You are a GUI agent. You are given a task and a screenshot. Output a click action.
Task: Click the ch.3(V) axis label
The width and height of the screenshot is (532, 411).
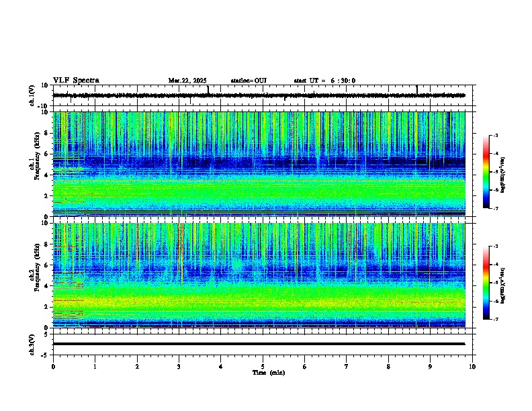click(x=32, y=345)
